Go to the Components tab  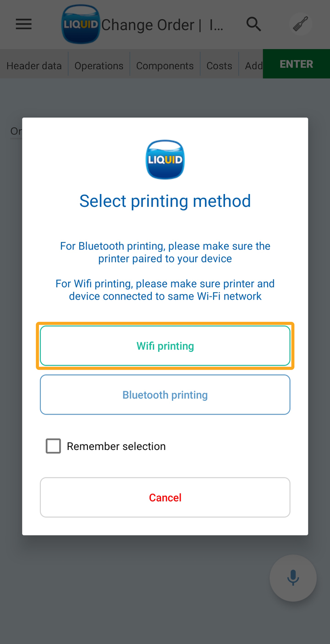tap(165, 66)
